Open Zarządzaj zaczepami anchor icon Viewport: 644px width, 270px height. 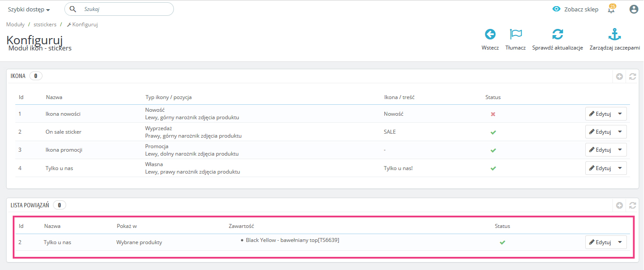click(615, 35)
